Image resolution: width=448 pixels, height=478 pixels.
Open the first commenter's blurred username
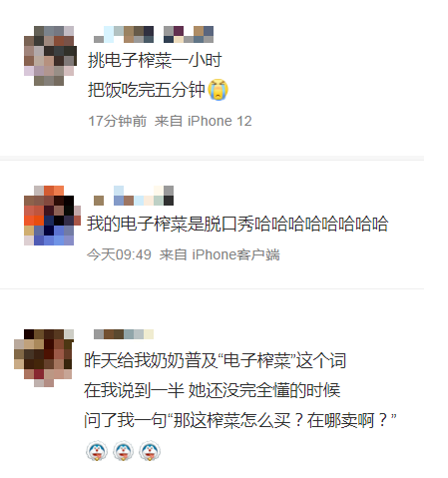154,34
